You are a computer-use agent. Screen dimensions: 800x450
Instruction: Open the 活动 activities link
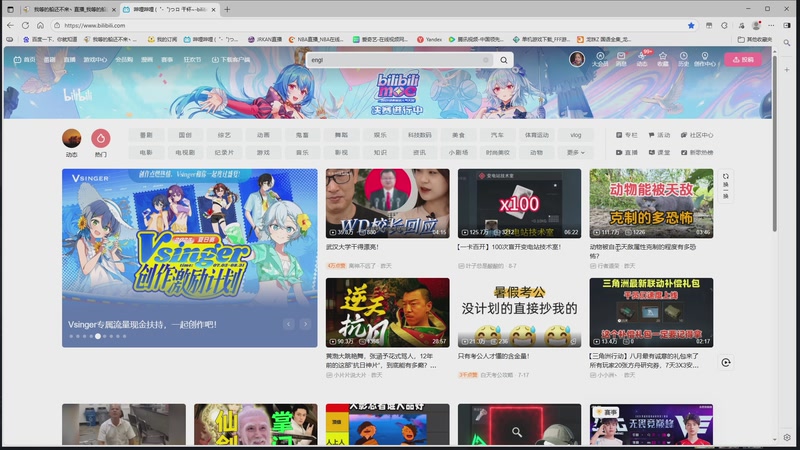[x=659, y=135]
